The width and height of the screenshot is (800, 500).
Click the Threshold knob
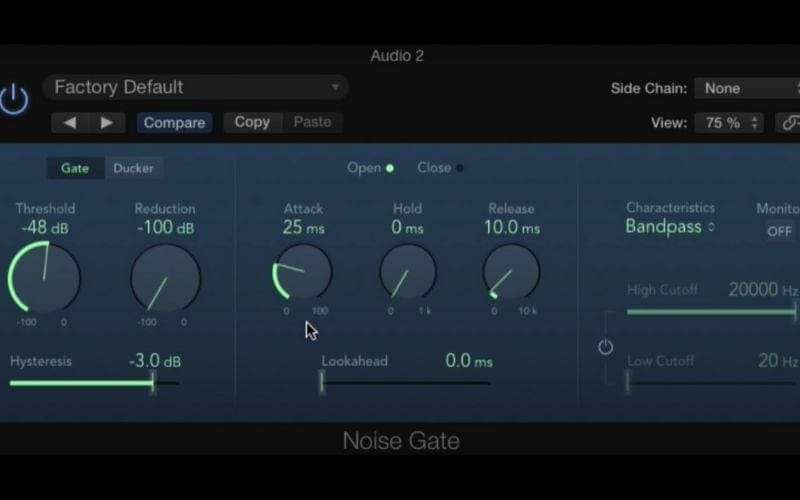pos(44,278)
